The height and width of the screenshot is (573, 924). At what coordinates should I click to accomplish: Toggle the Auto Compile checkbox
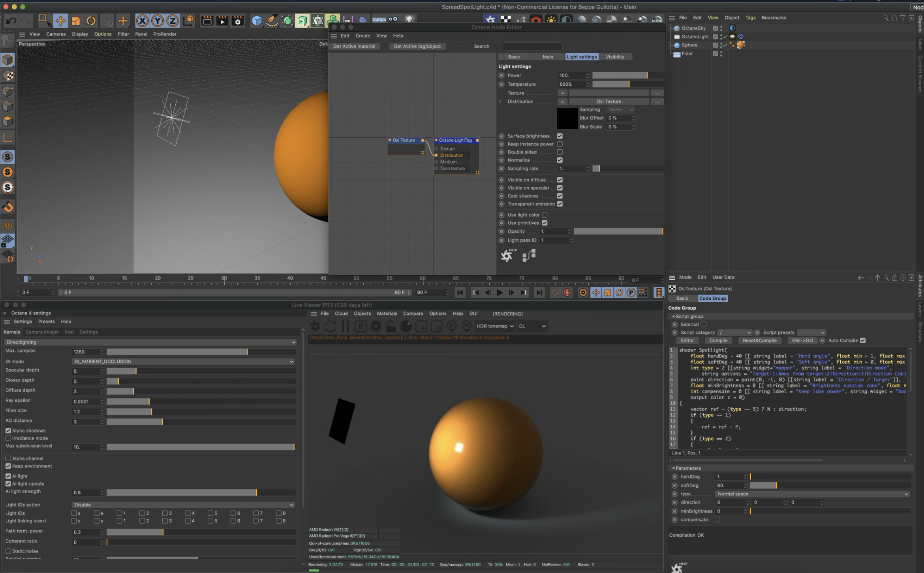click(x=863, y=340)
